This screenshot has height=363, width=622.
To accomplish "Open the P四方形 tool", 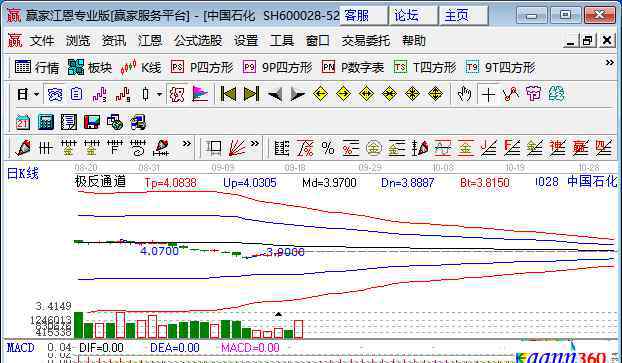I will point(202,67).
